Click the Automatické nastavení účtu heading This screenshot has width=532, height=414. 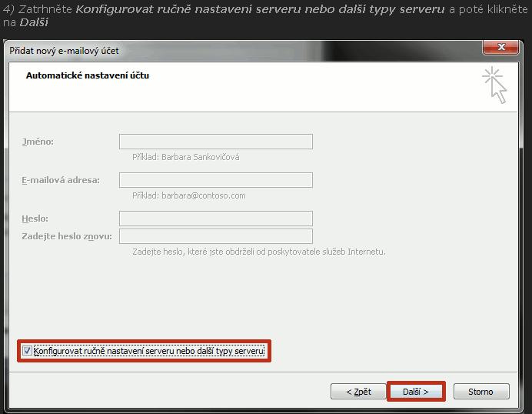point(88,75)
